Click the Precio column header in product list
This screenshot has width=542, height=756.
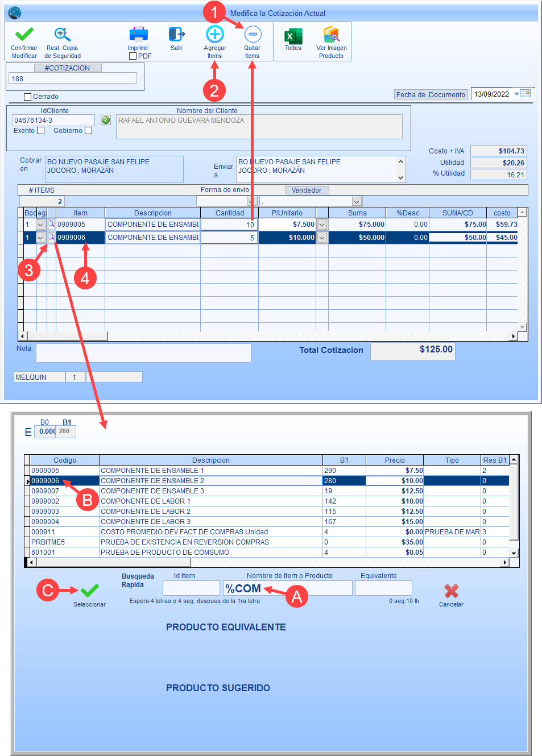coord(395,460)
